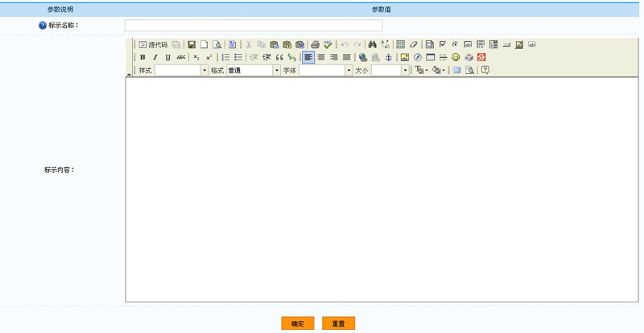Toggle subscript formatting
The image size is (644, 333).
[x=196, y=57]
